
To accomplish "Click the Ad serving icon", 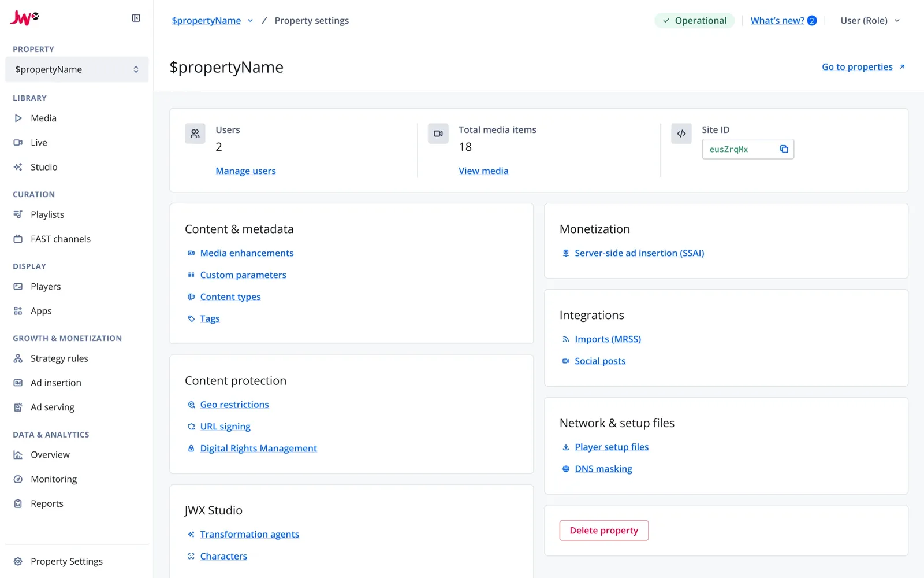I will [x=18, y=407].
